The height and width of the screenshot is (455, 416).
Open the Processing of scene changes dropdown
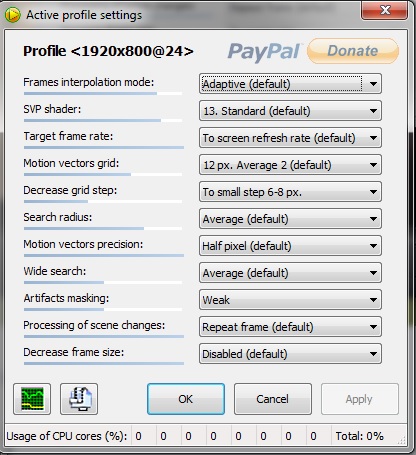290,327
